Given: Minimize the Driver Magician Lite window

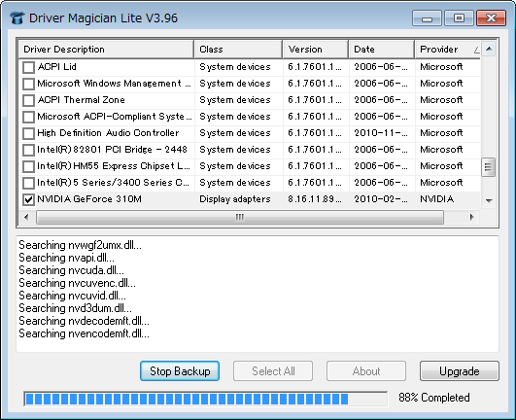Looking at the screenshot, I should tap(427, 18).
